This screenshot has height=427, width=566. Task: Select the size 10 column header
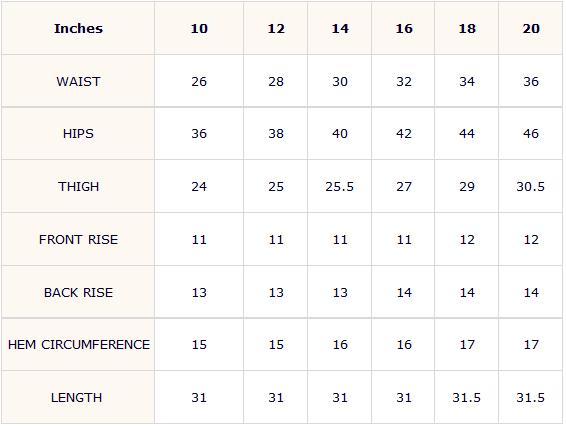[x=199, y=29]
